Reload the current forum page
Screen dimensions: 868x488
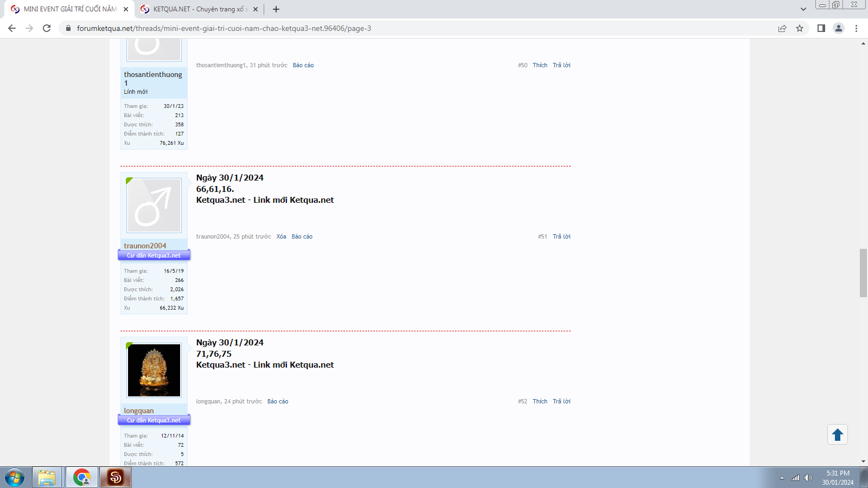point(47,28)
